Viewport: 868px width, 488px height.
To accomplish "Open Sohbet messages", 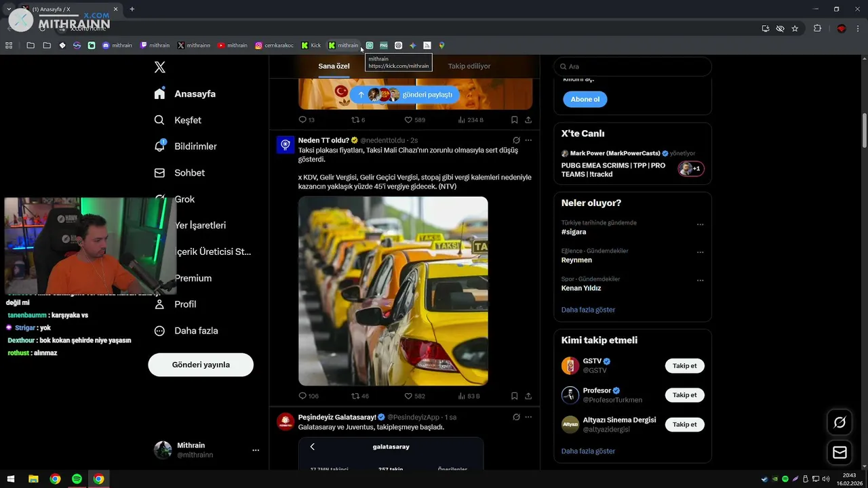I will point(179,173).
